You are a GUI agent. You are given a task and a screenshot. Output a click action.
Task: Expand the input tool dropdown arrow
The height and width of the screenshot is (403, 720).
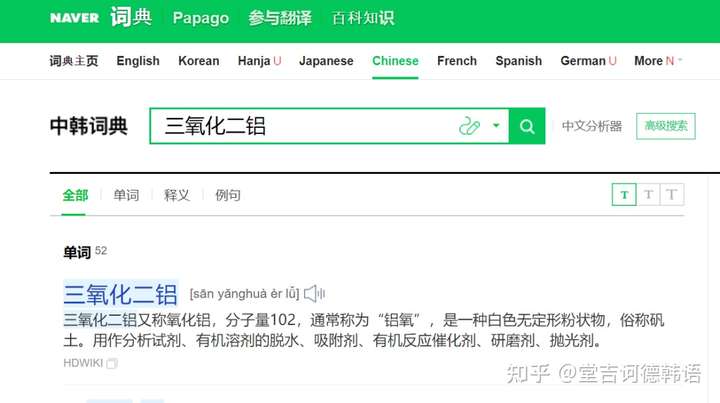496,125
